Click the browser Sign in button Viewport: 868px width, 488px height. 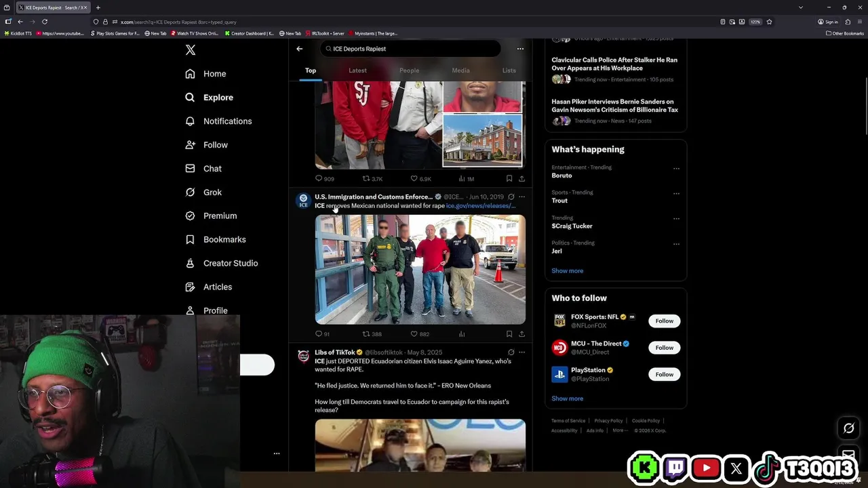pos(827,22)
